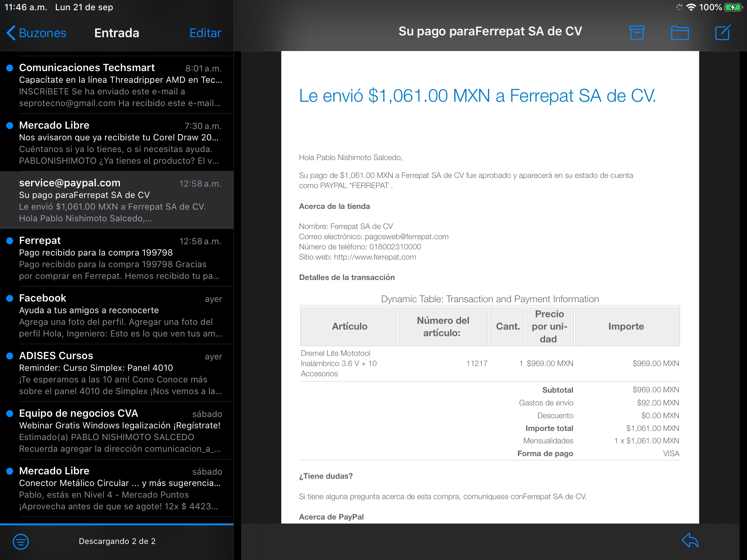The height and width of the screenshot is (560, 747).
Task: Tap Mensualidades 1 x $1,061.00 MXN
Action: pos(647,441)
